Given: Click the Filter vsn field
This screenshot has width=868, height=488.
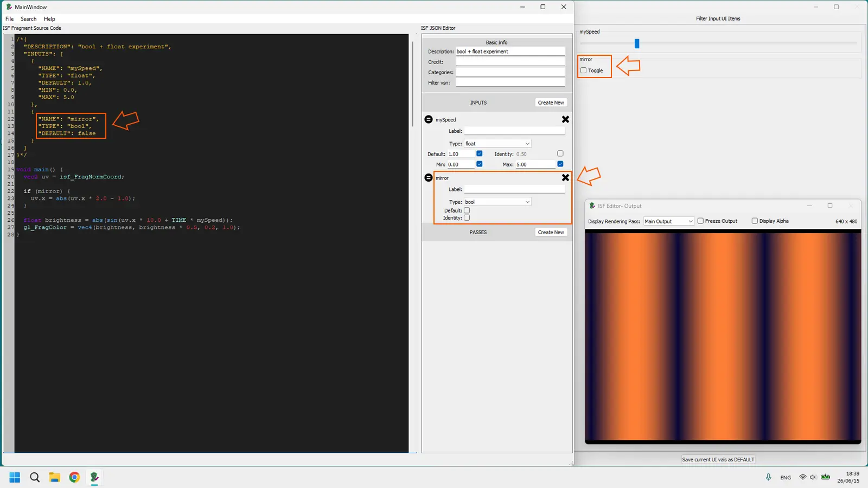Looking at the screenshot, I should point(510,82).
